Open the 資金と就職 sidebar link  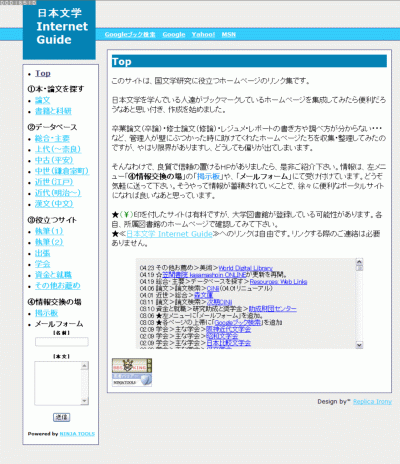click(53, 275)
